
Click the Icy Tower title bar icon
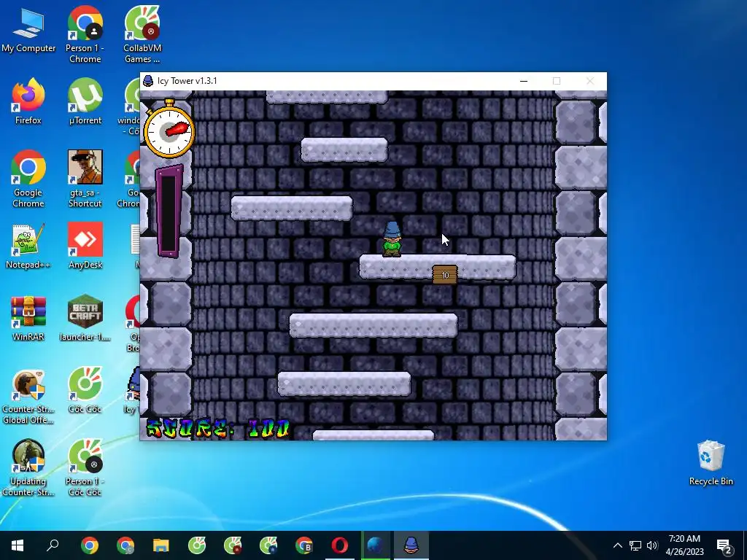148,81
